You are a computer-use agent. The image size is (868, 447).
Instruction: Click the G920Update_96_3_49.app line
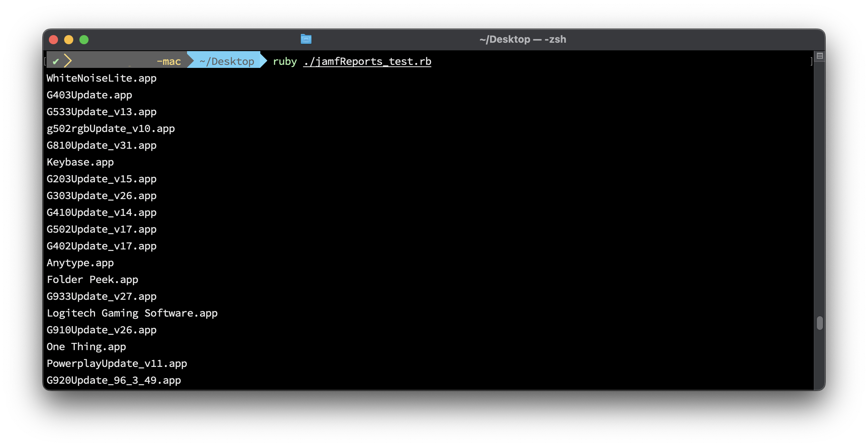(x=114, y=380)
